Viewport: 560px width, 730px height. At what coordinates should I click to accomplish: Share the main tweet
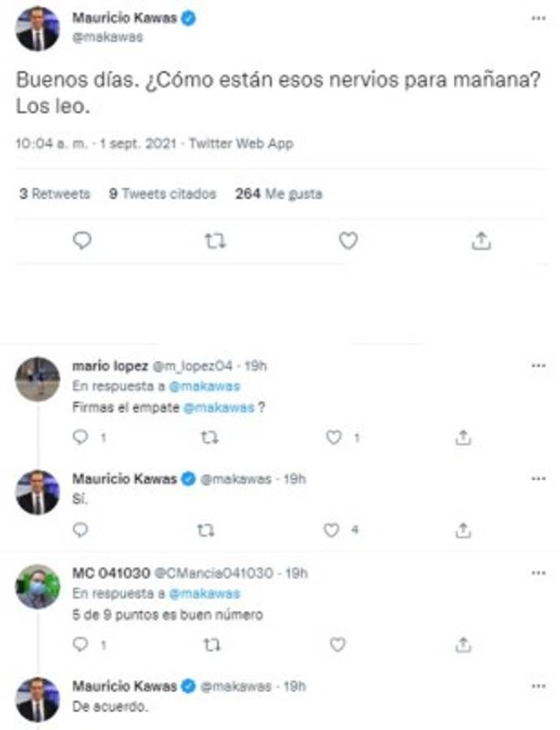481,241
